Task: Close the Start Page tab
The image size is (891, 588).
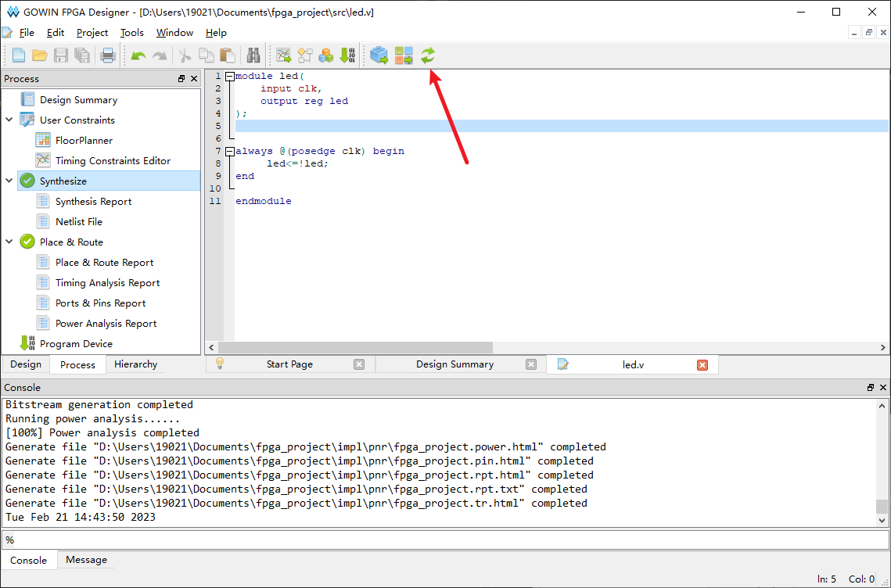Action: pyautogui.click(x=359, y=364)
